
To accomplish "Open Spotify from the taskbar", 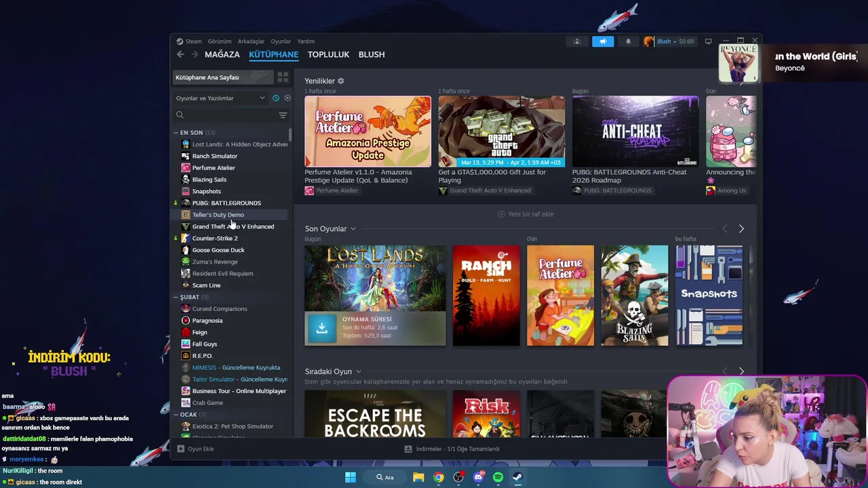I will pyautogui.click(x=498, y=477).
